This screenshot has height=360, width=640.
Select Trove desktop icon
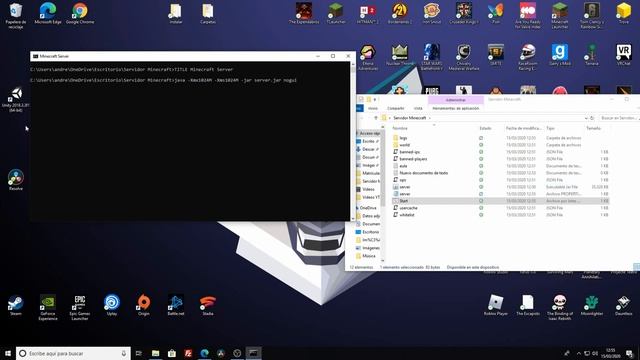click(624, 13)
